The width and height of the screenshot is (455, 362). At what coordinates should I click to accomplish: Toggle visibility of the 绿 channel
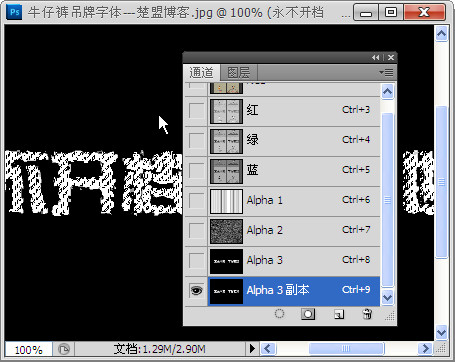coord(196,140)
